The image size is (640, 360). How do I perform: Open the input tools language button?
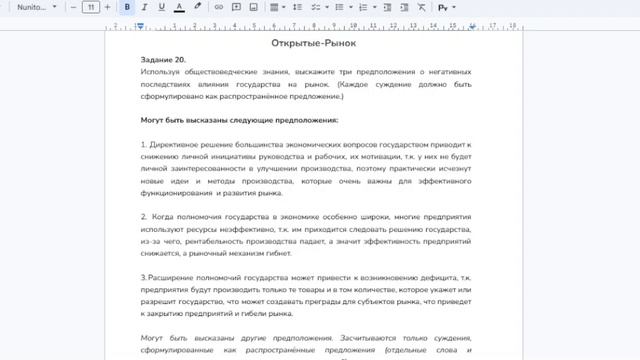click(x=443, y=7)
